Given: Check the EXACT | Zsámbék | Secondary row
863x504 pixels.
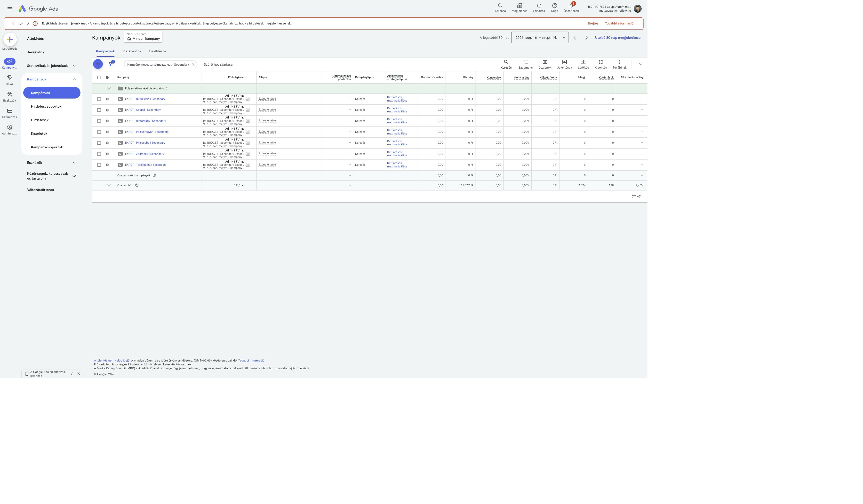Looking at the screenshot, I should point(99,154).
